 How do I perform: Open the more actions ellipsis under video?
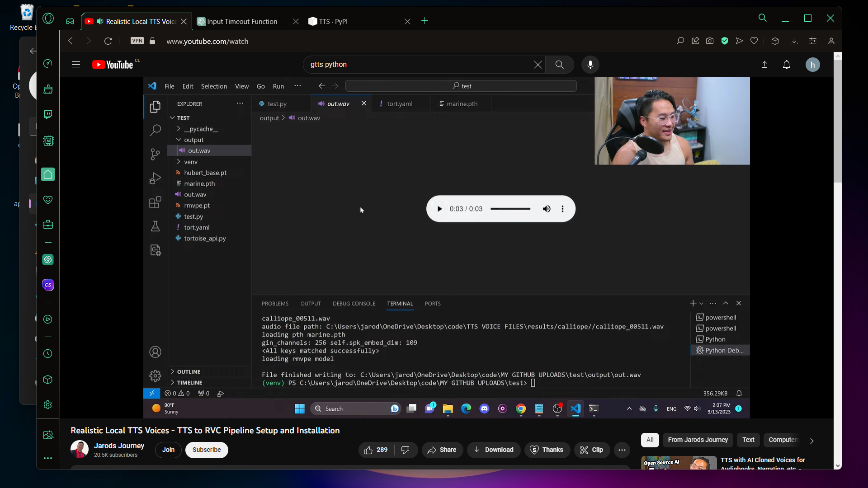click(x=622, y=450)
